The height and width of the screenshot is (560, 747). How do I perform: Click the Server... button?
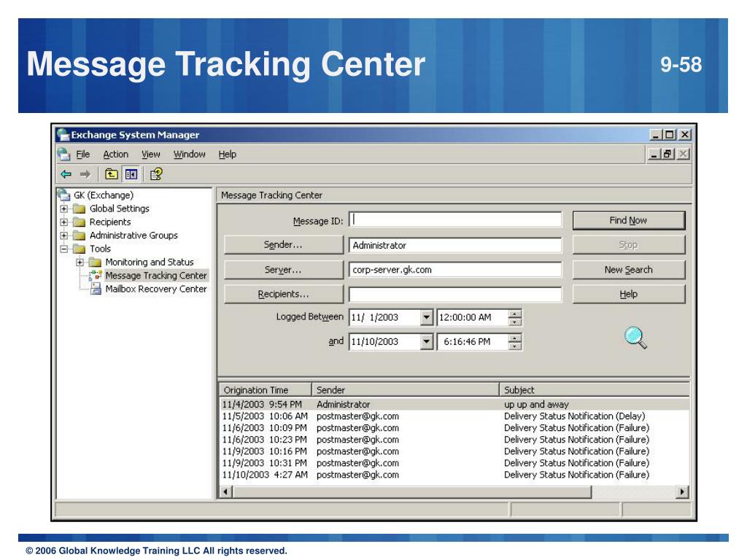[284, 270]
